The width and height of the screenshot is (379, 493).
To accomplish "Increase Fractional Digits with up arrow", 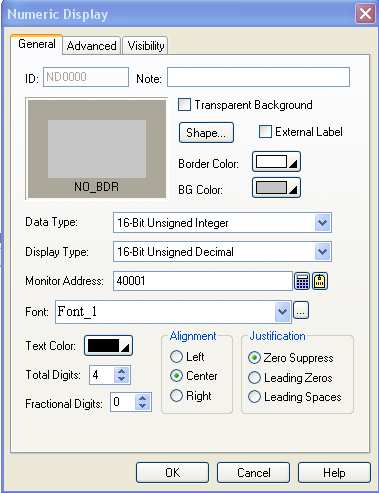I will click(143, 398).
